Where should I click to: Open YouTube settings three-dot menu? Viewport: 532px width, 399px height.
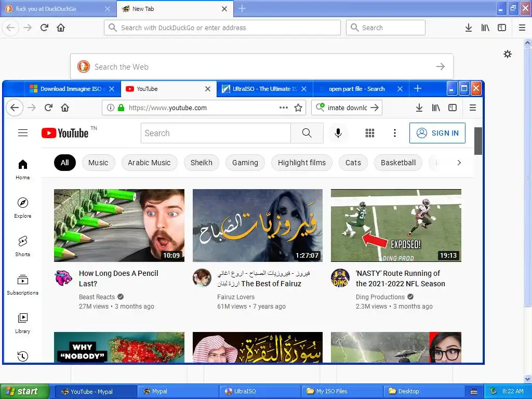(x=395, y=133)
